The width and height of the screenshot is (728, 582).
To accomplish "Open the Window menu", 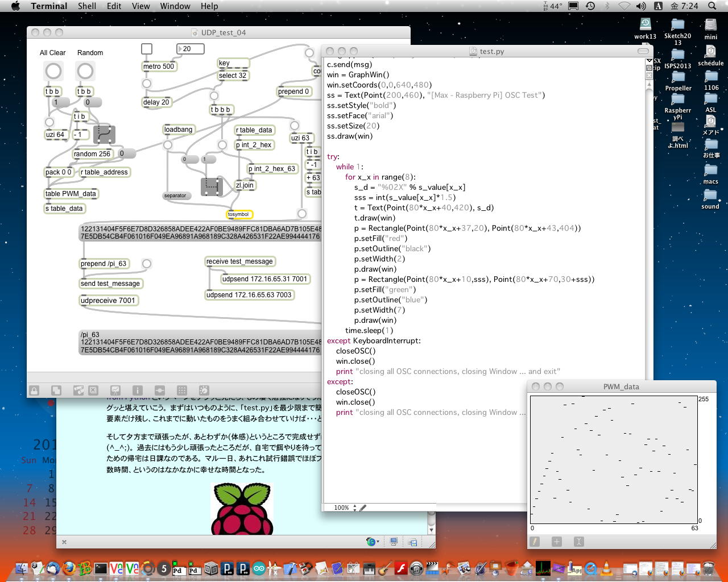I will click(175, 6).
